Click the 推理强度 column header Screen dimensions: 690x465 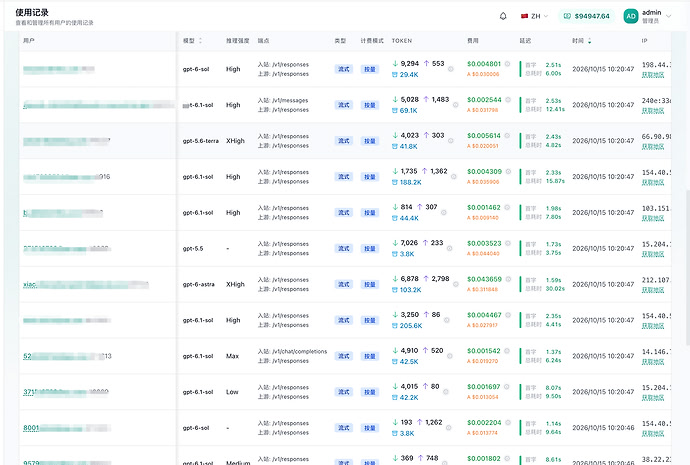click(x=238, y=40)
